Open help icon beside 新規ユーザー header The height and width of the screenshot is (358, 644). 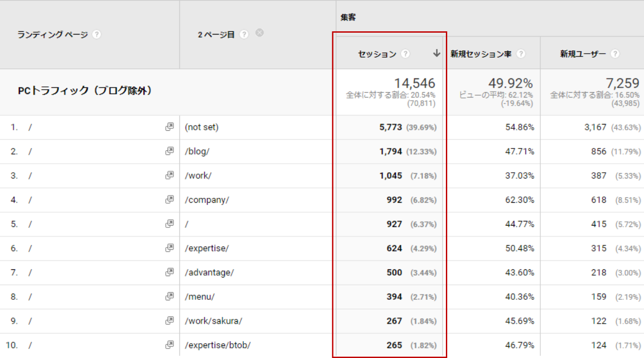[x=615, y=54]
